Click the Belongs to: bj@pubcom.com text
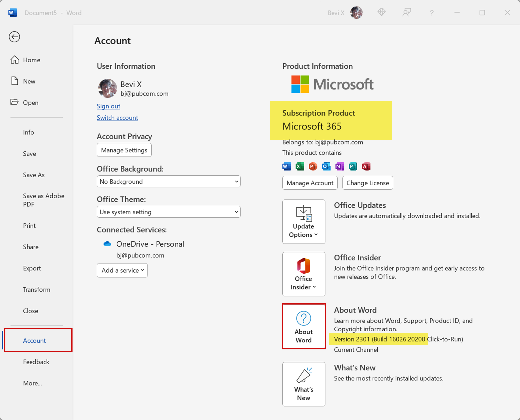The width and height of the screenshot is (520, 420). pyautogui.click(x=323, y=142)
